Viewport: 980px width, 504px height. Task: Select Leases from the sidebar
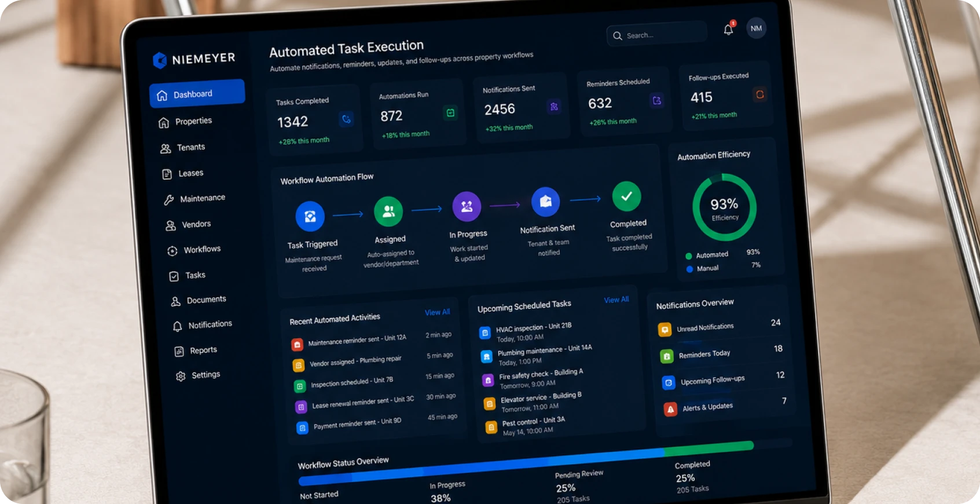click(x=183, y=173)
